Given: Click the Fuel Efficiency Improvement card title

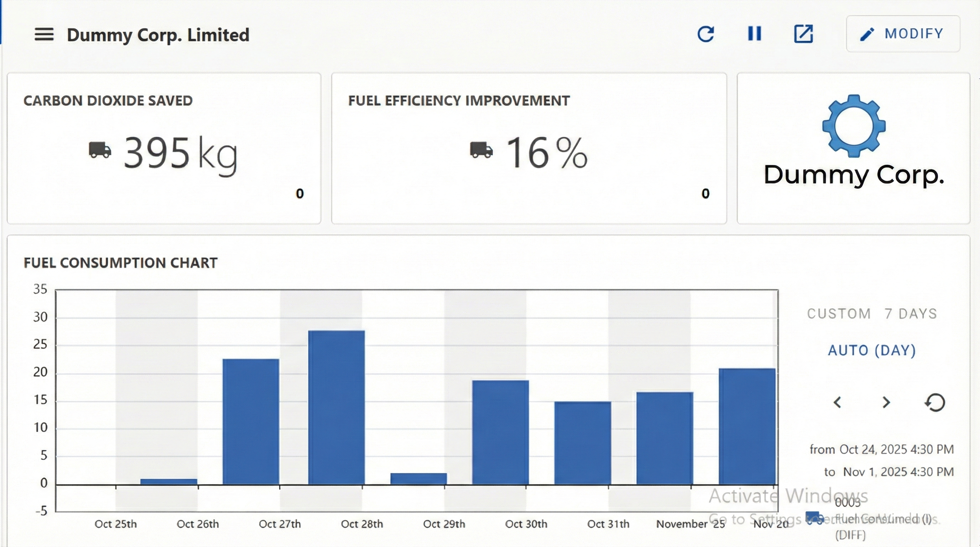Looking at the screenshot, I should [459, 101].
